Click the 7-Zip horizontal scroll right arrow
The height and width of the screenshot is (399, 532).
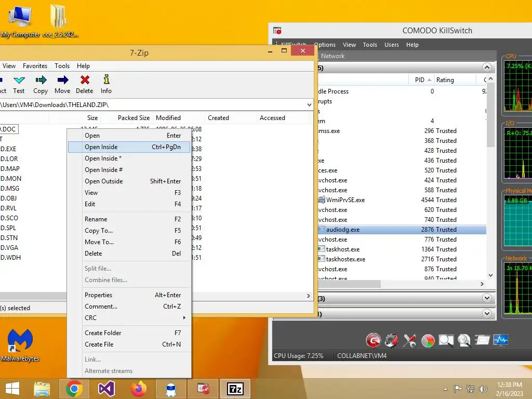point(308,296)
